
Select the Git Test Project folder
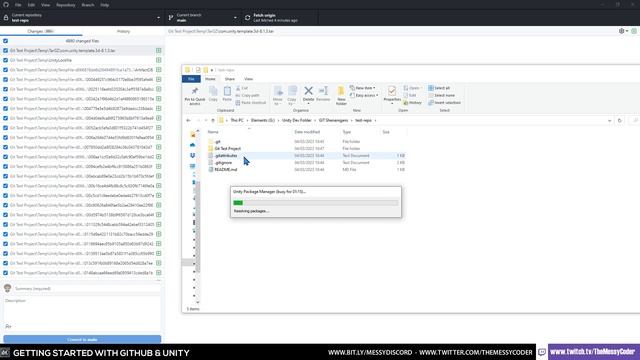click(228, 149)
